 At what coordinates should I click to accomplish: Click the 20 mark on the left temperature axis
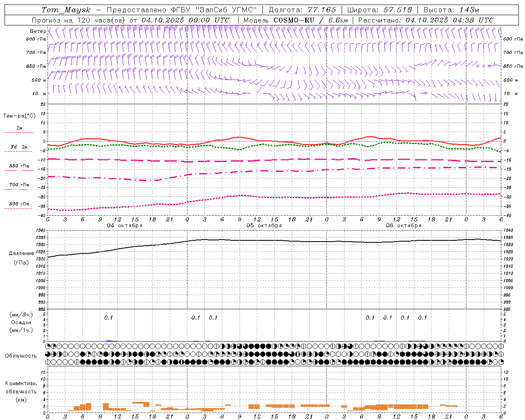[x=43, y=104]
